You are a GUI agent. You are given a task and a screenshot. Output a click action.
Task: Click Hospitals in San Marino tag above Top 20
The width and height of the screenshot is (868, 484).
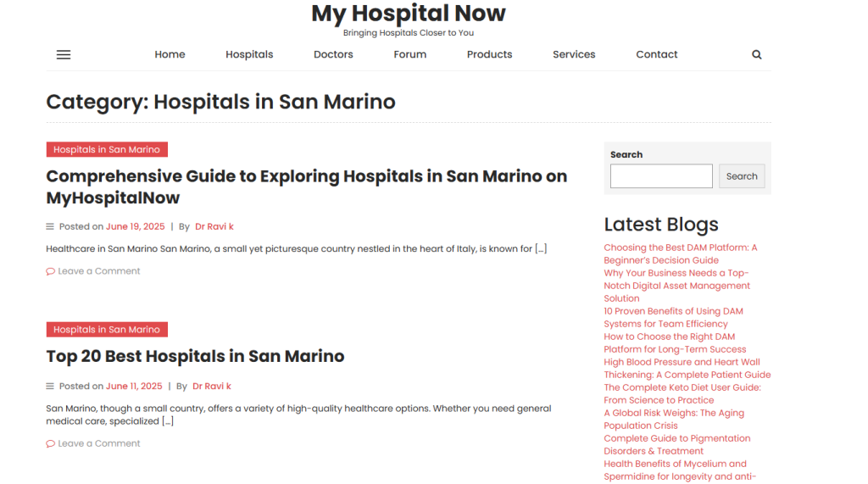pyautogui.click(x=107, y=330)
